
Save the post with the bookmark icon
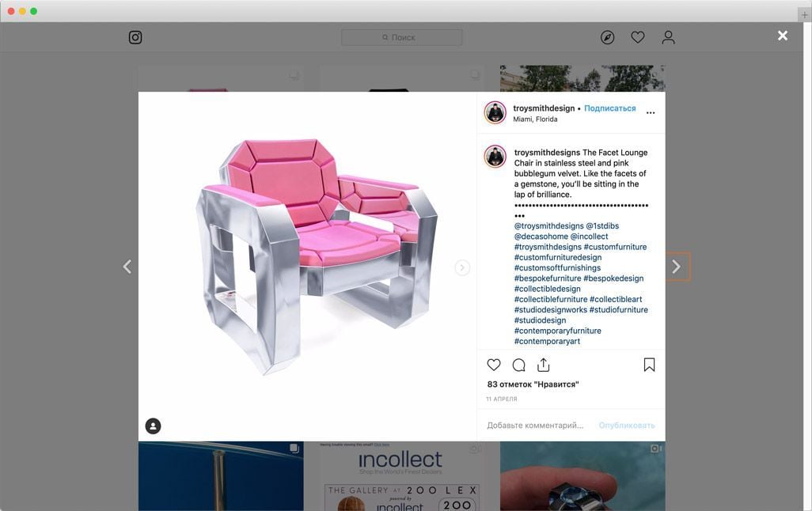point(649,364)
